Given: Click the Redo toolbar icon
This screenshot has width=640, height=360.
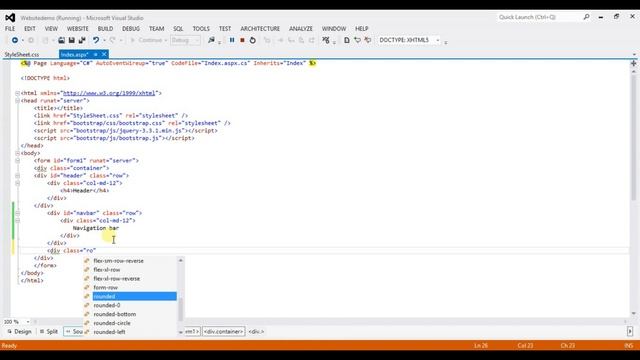Looking at the screenshot, I should coord(112,40).
